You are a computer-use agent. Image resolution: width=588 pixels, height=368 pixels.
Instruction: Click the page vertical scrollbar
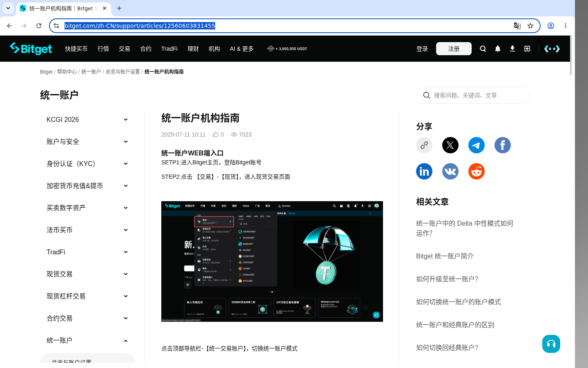click(571, 55)
